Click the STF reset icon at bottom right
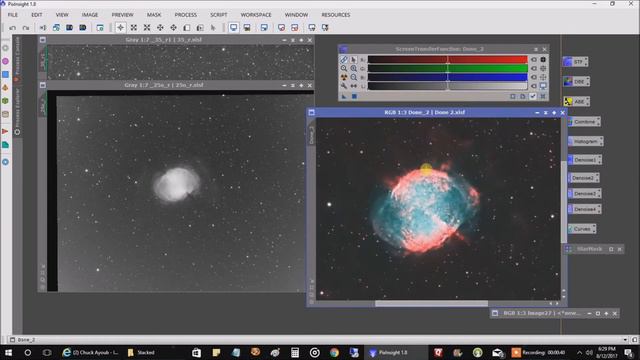The image size is (640, 360). [543, 96]
